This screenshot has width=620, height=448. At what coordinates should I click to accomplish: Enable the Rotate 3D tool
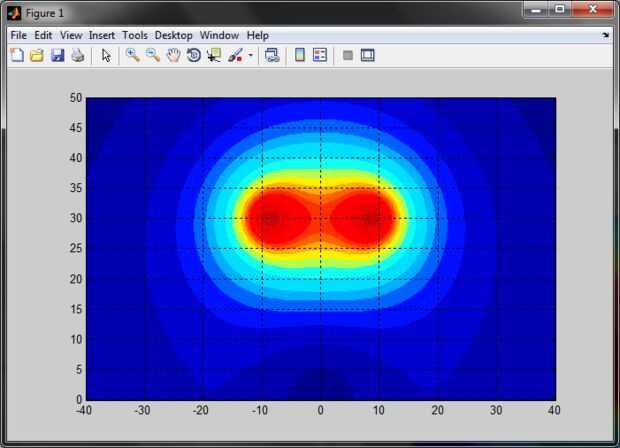click(x=194, y=55)
